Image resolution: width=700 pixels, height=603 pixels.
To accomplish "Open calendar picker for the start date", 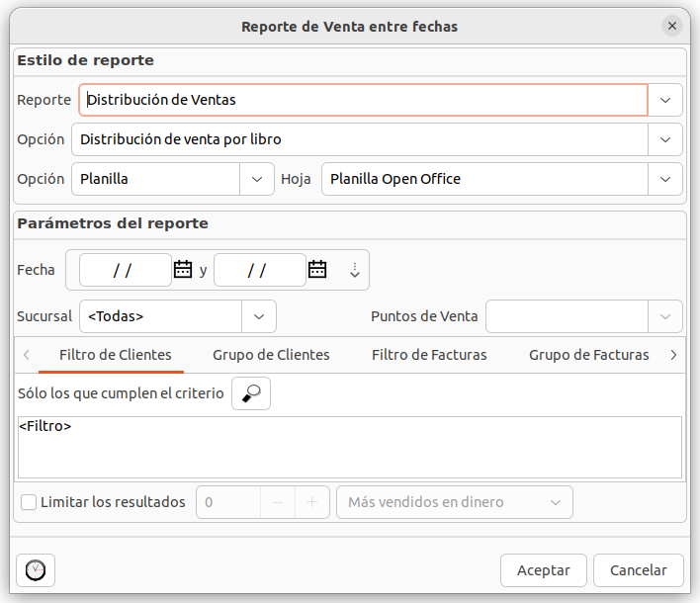I will tap(183, 269).
